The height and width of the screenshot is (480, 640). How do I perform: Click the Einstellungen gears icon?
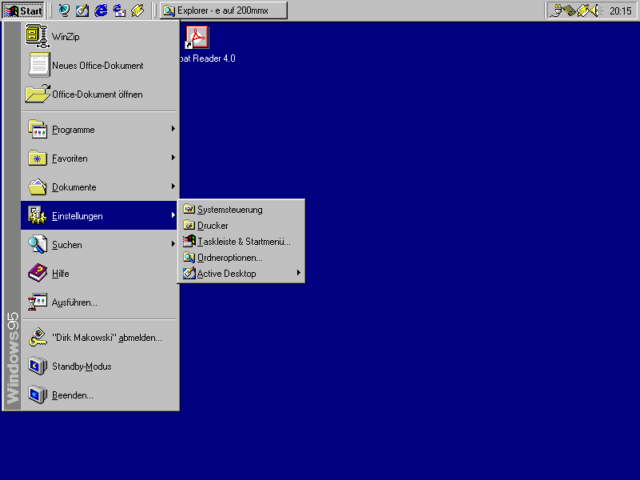pos(38,216)
